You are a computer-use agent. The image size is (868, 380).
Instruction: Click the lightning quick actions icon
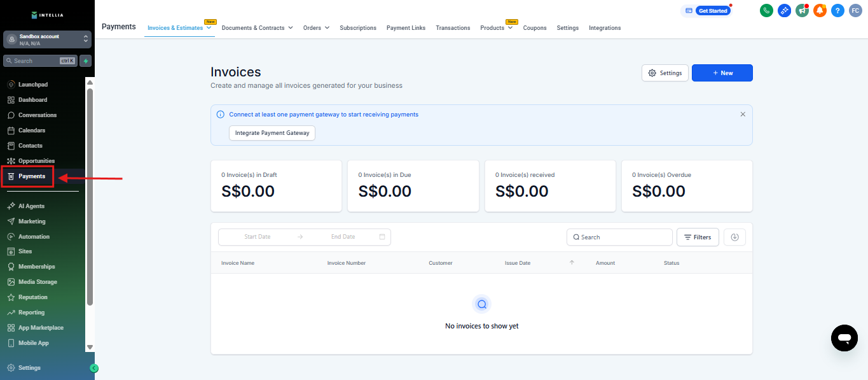tap(85, 61)
